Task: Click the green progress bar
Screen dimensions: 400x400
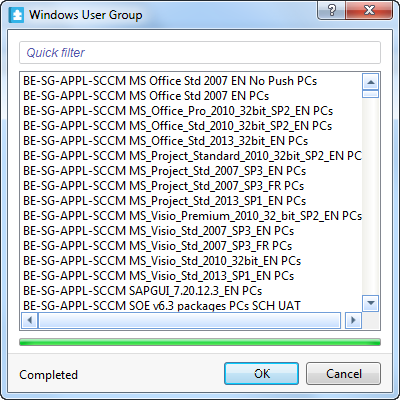Action: (x=200, y=342)
